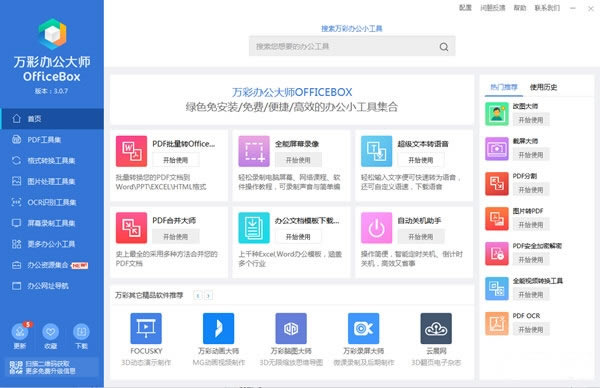The image size is (600, 388).
Task: Open 格式转换工具集 in the sidebar
Action: 52,160
